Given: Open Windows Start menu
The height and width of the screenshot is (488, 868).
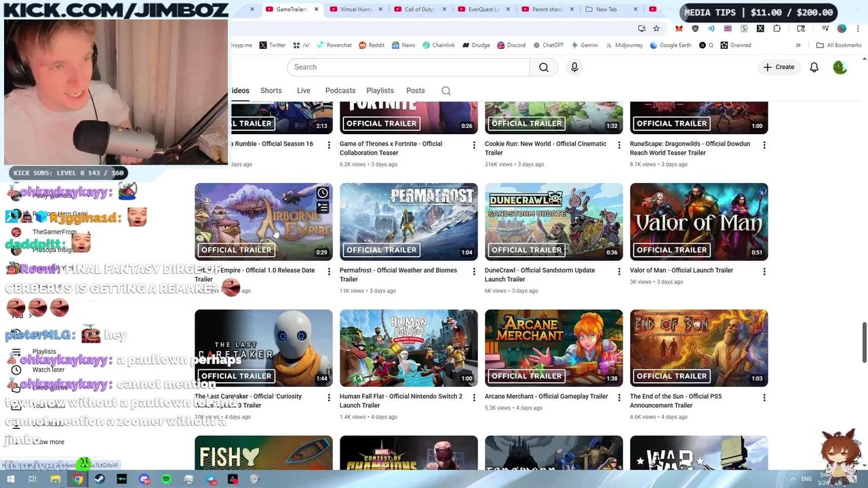Looking at the screenshot, I should (x=9, y=479).
